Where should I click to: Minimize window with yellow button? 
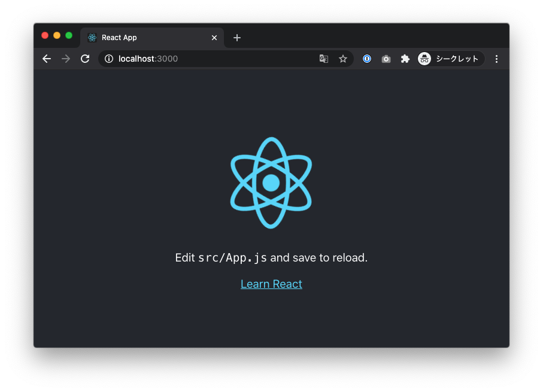pyautogui.click(x=57, y=35)
